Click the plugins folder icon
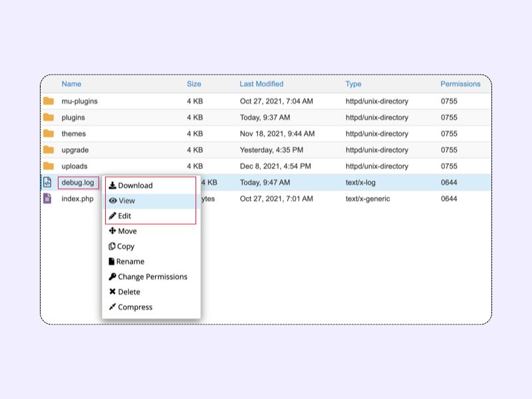Image resolution: width=532 pixels, height=399 pixels. click(49, 117)
